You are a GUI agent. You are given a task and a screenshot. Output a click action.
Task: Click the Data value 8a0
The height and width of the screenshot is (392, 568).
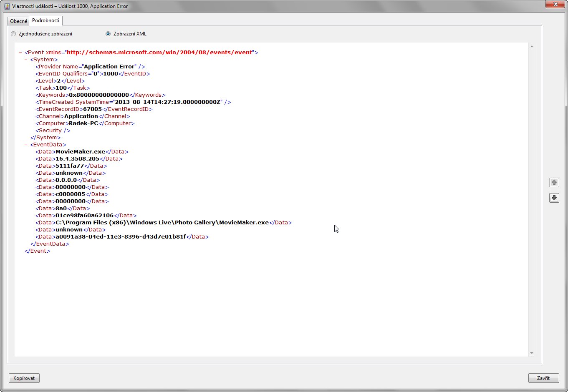(61, 209)
